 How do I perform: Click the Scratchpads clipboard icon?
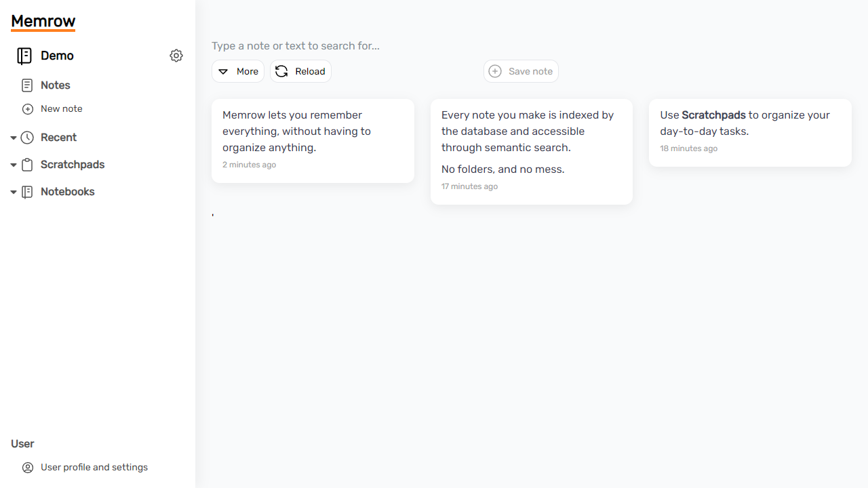tap(27, 165)
